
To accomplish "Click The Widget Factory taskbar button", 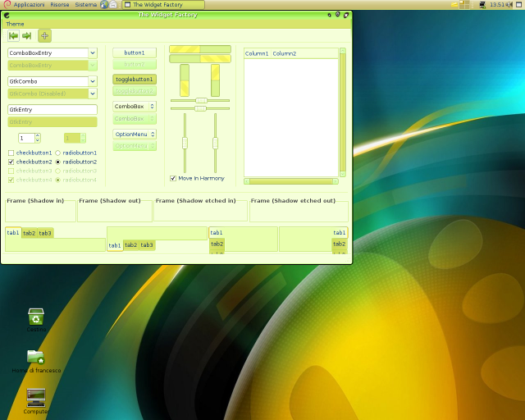I will pyautogui.click(x=163, y=5).
